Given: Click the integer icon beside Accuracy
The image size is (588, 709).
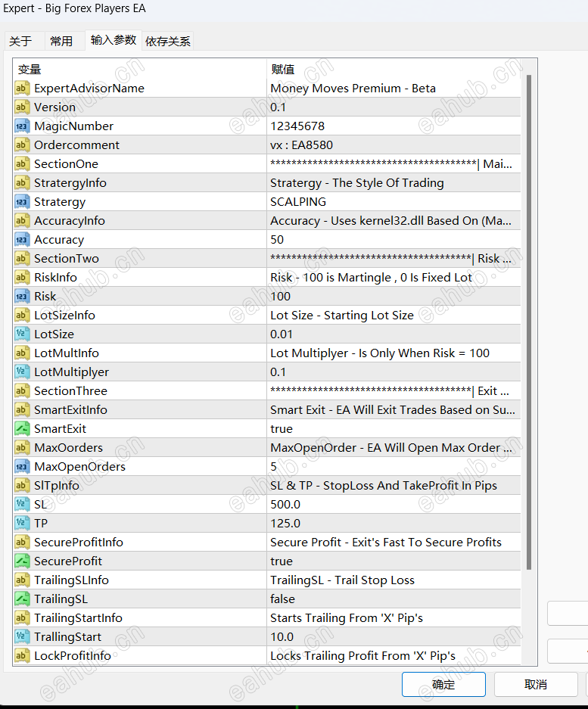Looking at the screenshot, I should (x=22, y=240).
